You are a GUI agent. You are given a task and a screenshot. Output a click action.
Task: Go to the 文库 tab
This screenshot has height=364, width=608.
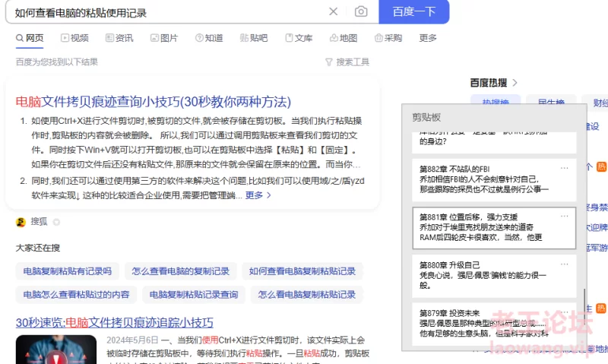click(x=299, y=38)
